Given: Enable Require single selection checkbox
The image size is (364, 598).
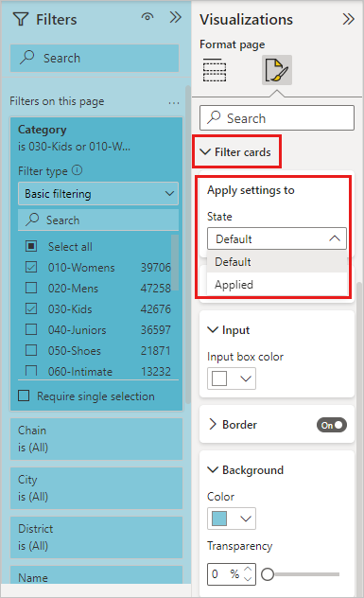Looking at the screenshot, I should click(x=24, y=396).
